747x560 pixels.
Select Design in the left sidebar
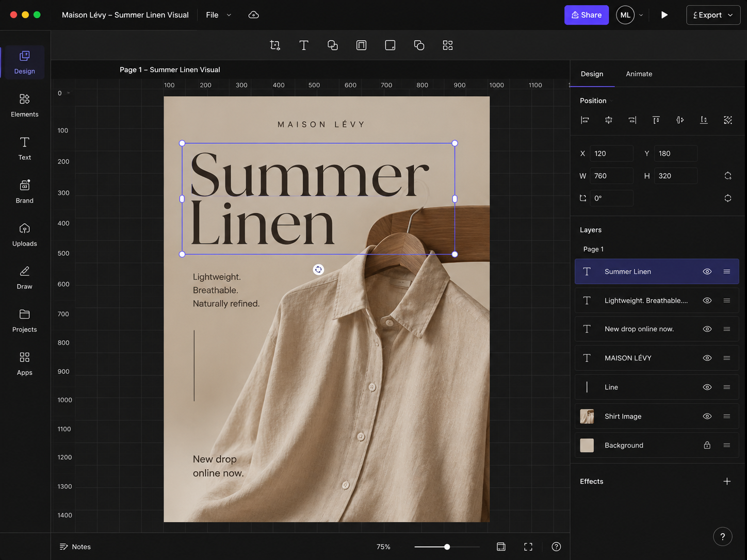point(25,62)
